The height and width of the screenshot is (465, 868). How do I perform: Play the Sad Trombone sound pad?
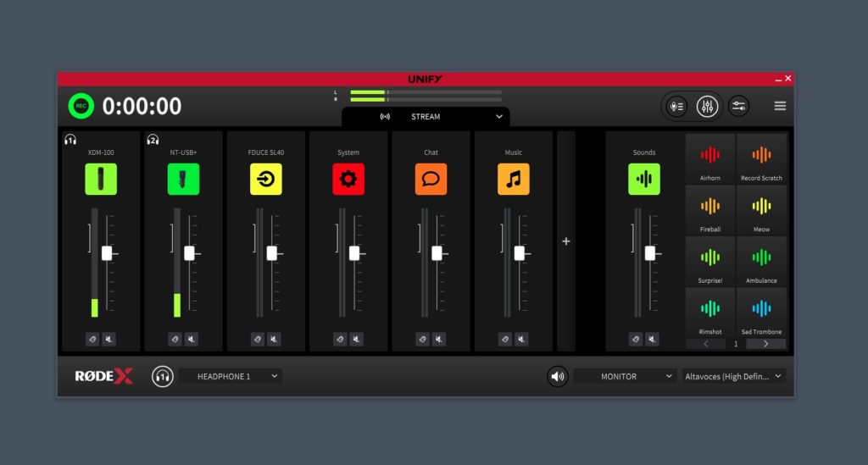pos(761,313)
